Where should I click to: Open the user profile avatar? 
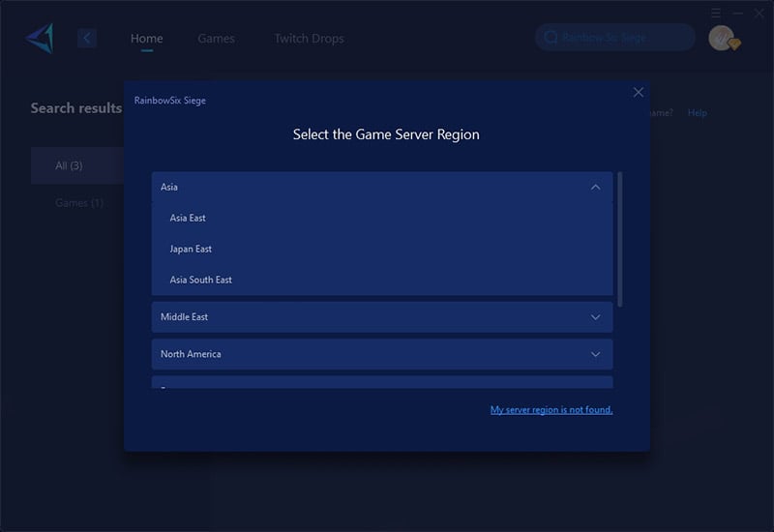click(723, 38)
